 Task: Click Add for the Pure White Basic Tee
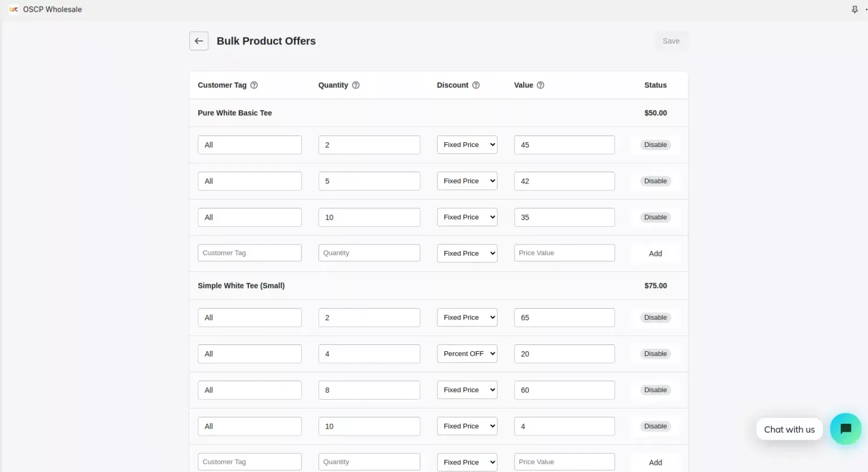pyautogui.click(x=655, y=254)
